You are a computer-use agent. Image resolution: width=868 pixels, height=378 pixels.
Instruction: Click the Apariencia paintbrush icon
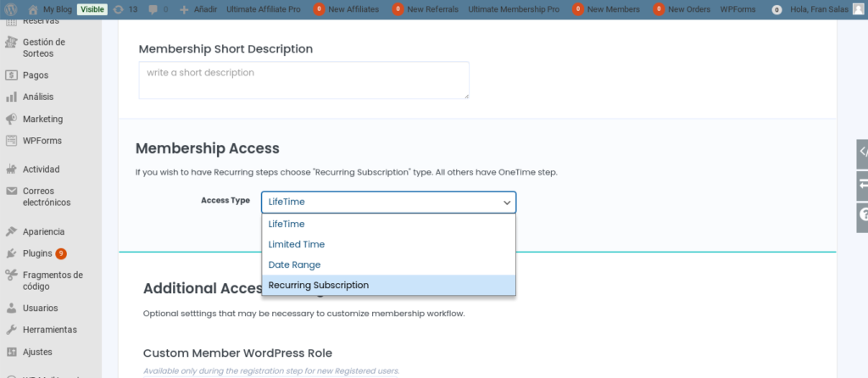11,232
